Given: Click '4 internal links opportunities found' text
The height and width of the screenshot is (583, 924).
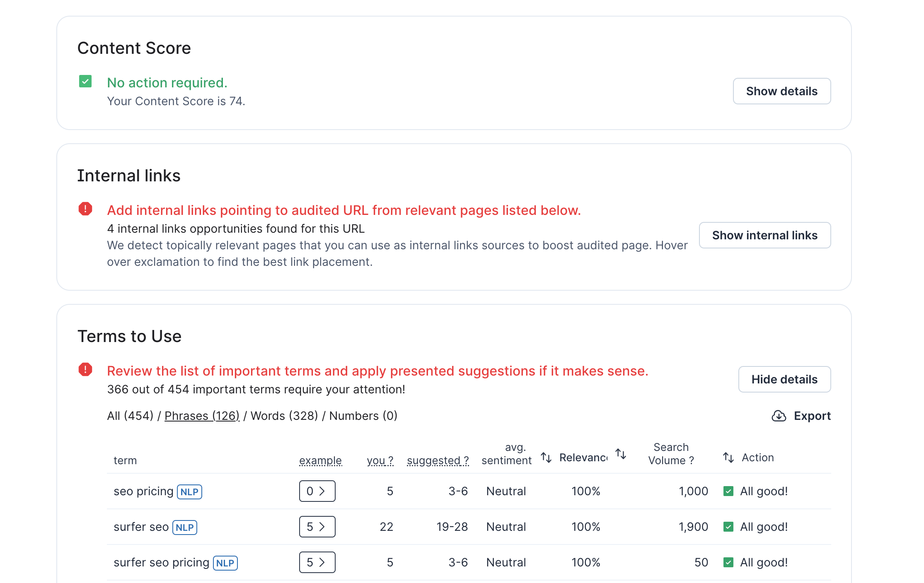Looking at the screenshot, I should [x=236, y=229].
